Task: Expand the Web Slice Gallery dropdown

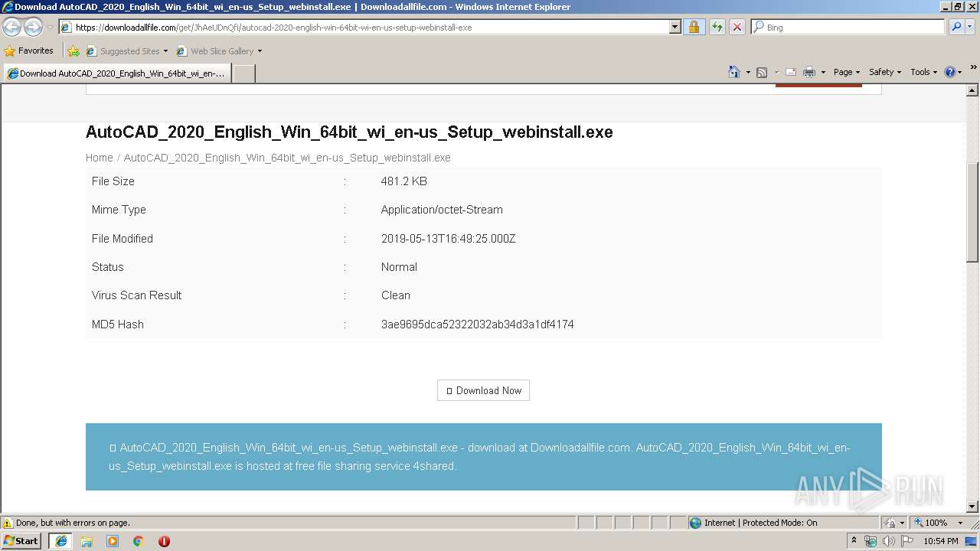Action: click(x=260, y=51)
